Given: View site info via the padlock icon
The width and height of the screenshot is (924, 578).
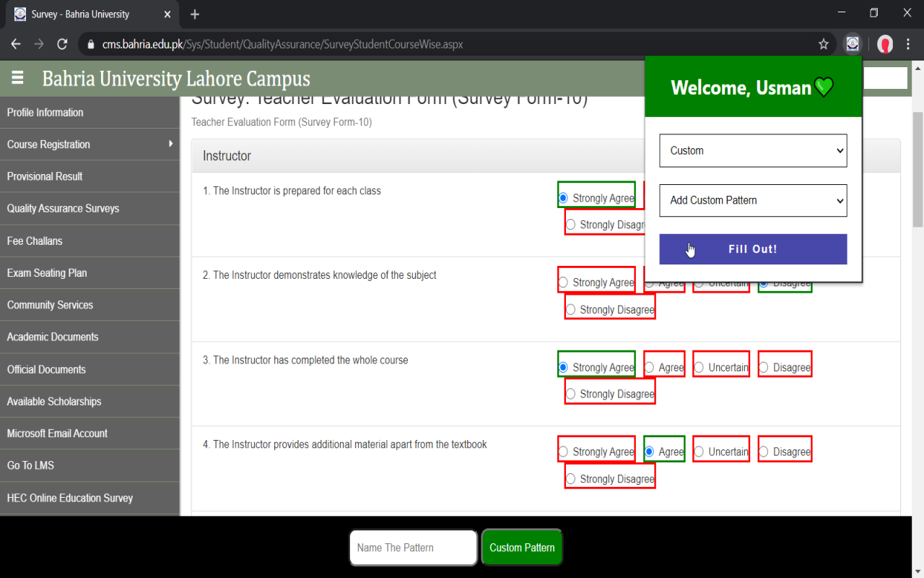Looking at the screenshot, I should click(90, 45).
